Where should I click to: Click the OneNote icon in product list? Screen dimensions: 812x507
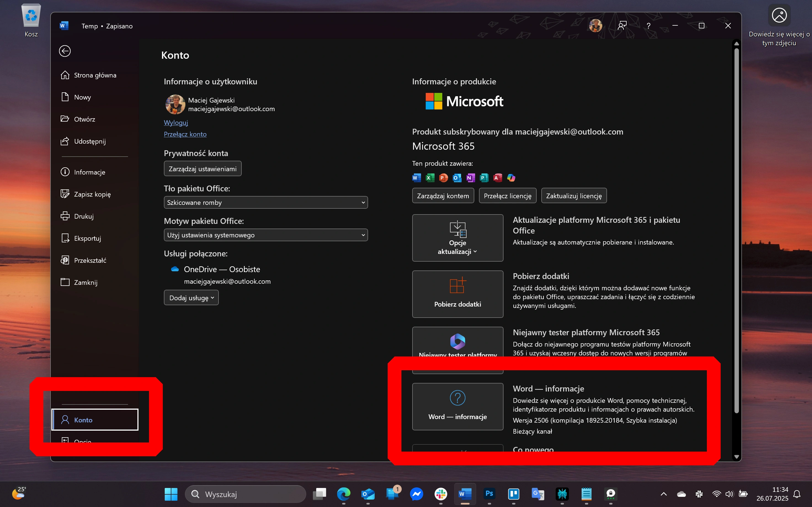(470, 178)
